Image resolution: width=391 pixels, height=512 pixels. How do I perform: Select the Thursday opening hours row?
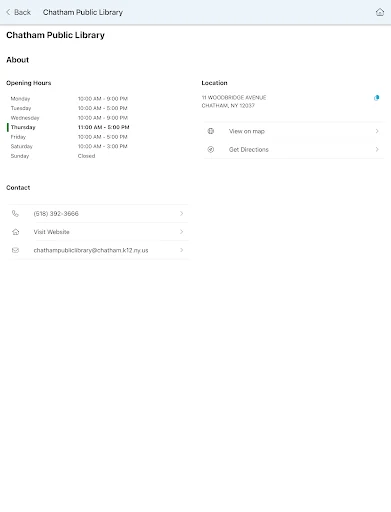coord(69,127)
